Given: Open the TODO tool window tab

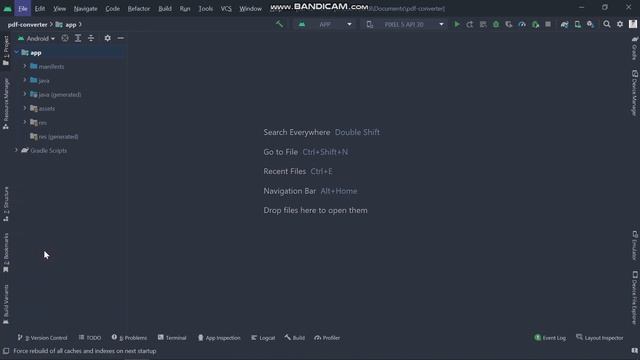Looking at the screenshot, I should [x=90, y=338].
